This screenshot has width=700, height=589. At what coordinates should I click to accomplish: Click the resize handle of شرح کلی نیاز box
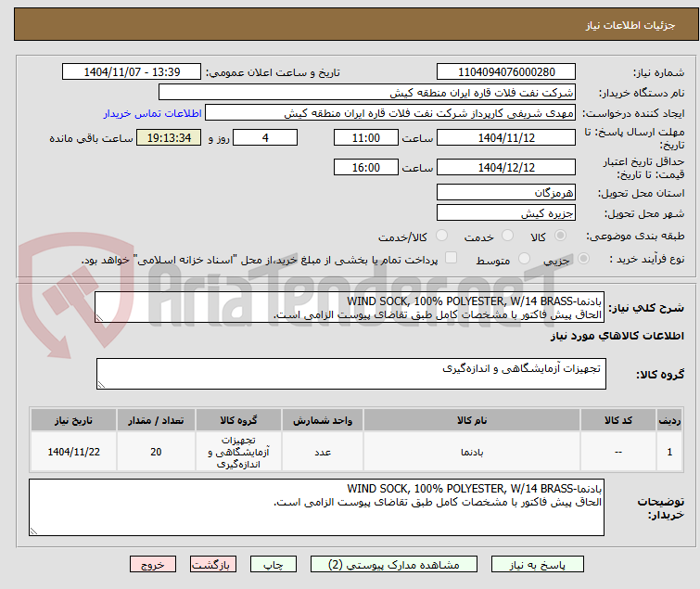pyautogui.click(x=99, y=318)
